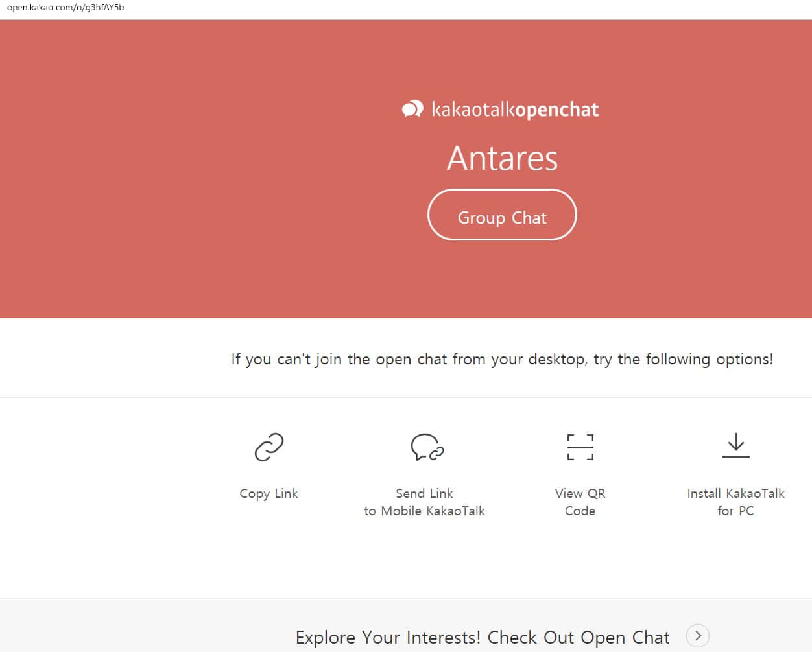Click the View QR Code label
This screenshot has height=652, width=812.
(580, 502)
